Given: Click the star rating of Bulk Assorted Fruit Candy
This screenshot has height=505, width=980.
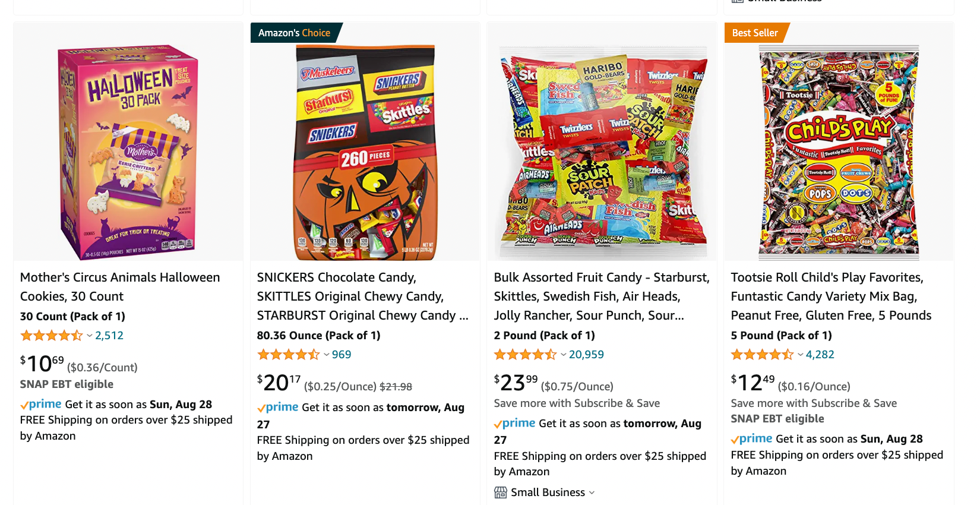Looking at the screenshot, I should click(526, 355).
